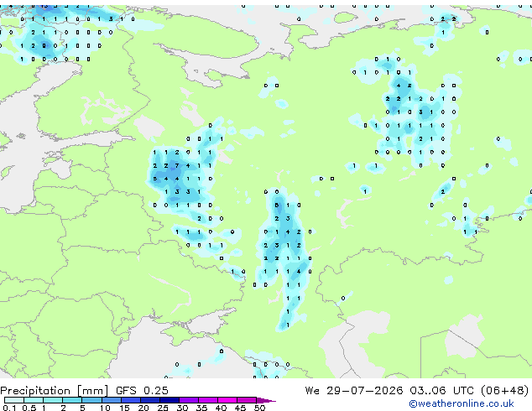Click the "03..06 UTC" time text

pos(441,391)
